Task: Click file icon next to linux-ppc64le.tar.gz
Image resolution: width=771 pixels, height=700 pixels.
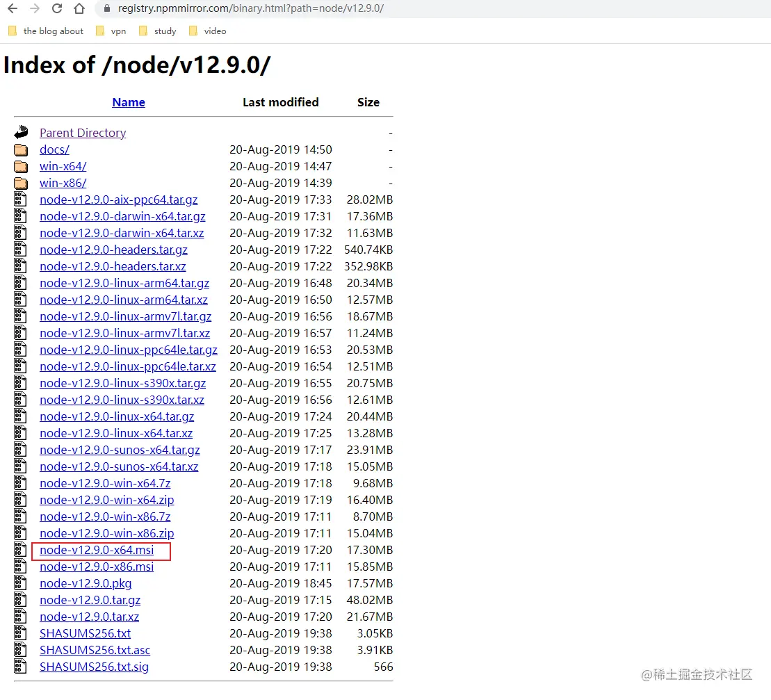Action: click(x=20, y=350)
